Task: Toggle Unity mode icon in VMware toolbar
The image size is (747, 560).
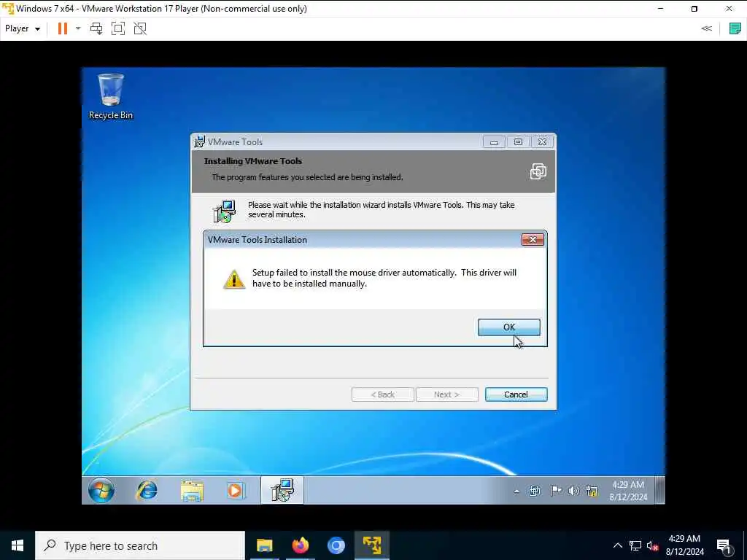Action: [140, 28]
